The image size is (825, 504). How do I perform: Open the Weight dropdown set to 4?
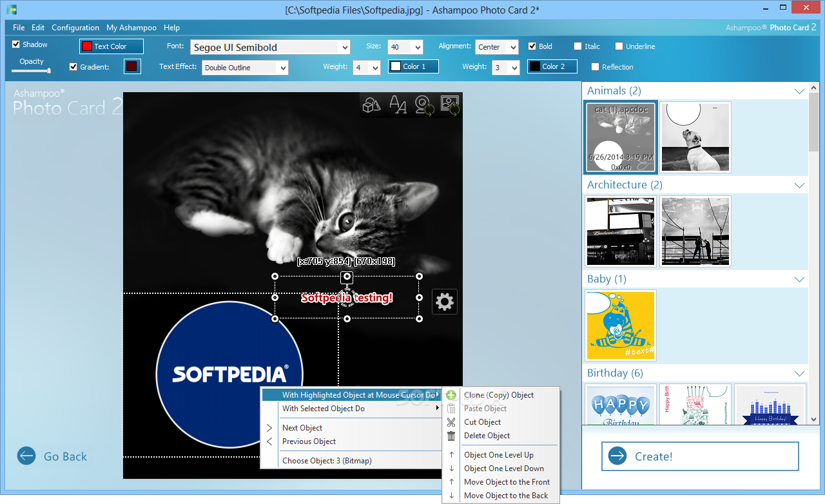point(367,68)
